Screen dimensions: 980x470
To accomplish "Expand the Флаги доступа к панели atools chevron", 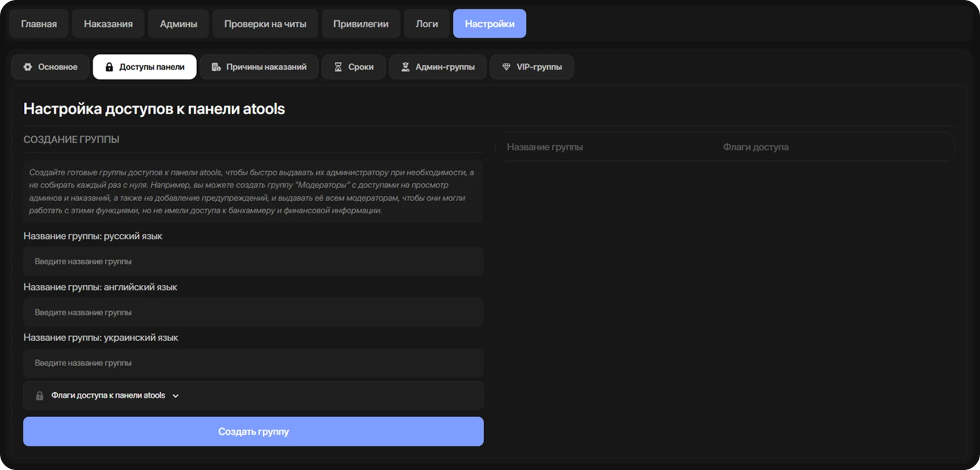I will pyautogui.click(x=176, y=396).
